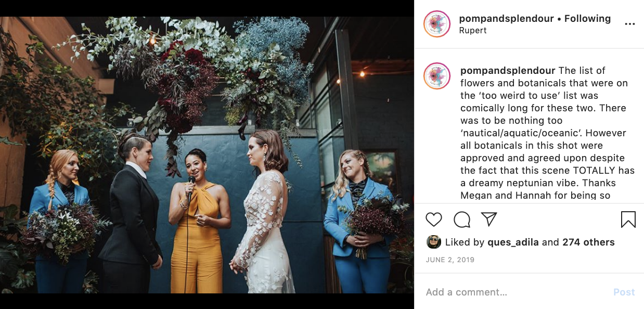Screen dimensions: 644x309
Task: Click the pompandsplendour avatar in the post header
Action: pyautogui.click(x=437, y=24)
